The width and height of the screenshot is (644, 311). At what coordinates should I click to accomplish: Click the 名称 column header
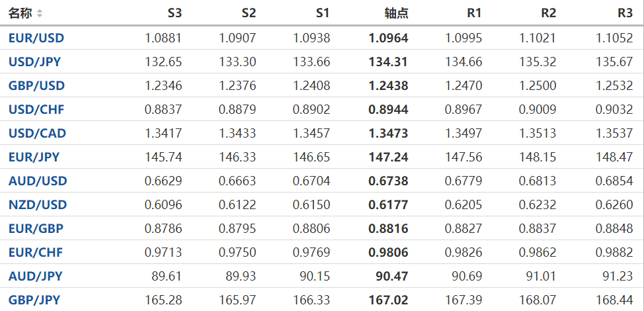click(20, 13)
